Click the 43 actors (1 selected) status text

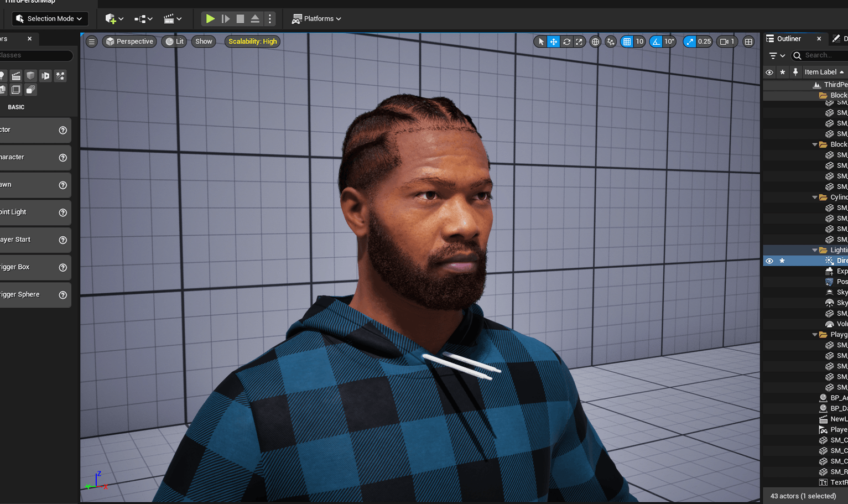[x=803, y=496]
